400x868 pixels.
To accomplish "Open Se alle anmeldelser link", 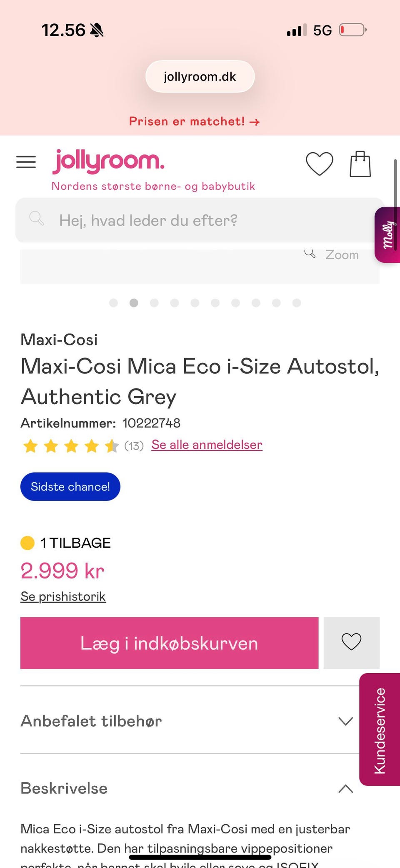I will pyautogui.click(x=207, y=445).
